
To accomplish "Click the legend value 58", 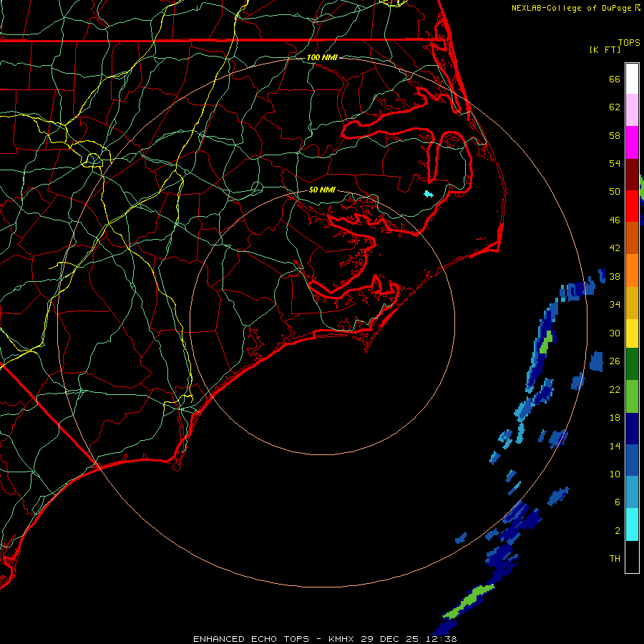I will click(615, 135).
